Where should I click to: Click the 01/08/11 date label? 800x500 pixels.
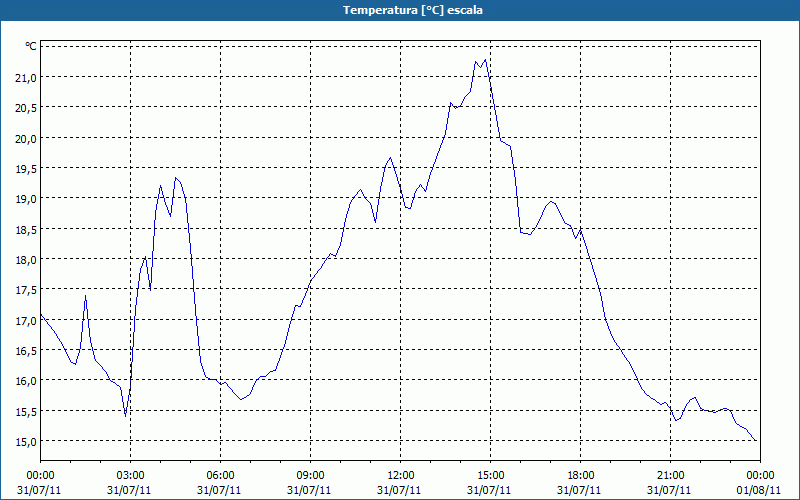point(759,490)
